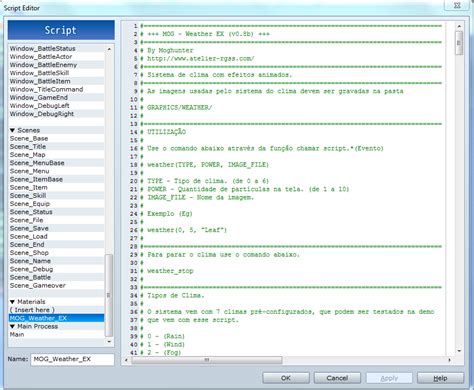Select Scene_Load script
Screen dimensions: 474x390
pyautogui.click(x=57, y=236)
